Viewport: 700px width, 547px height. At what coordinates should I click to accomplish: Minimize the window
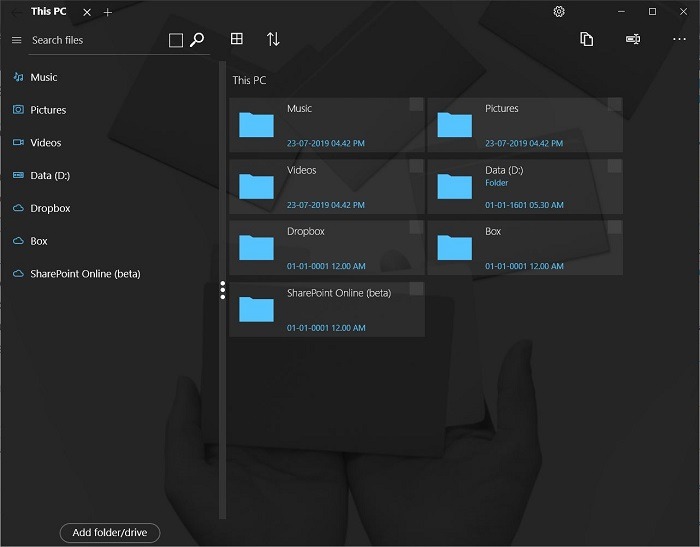click(621, 12)
